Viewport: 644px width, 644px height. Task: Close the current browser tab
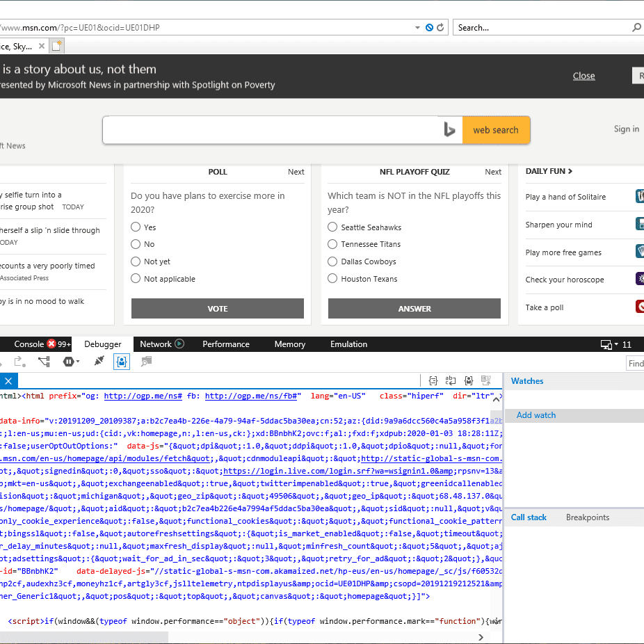pos(42,46)
